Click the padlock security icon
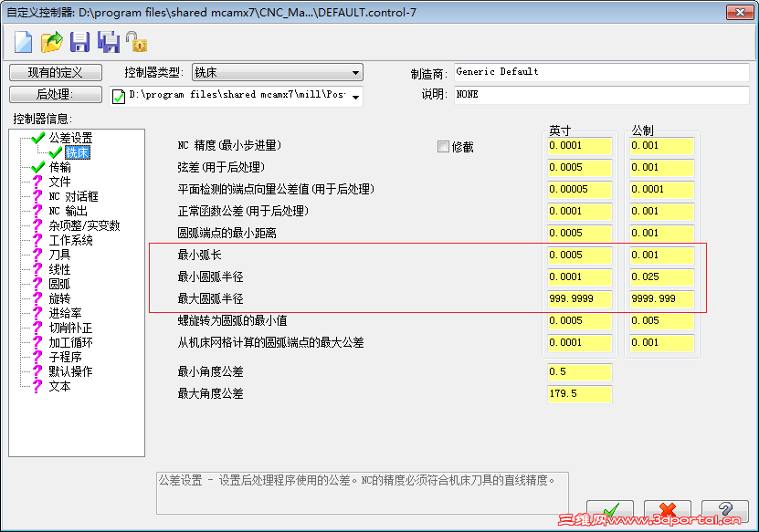The height and width of the screenshot is (532, 759). click(x=136, y=42)
